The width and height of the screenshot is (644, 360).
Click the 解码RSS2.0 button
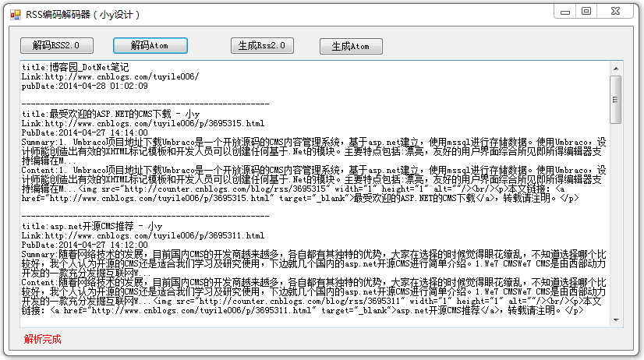(x=57, y=45)
